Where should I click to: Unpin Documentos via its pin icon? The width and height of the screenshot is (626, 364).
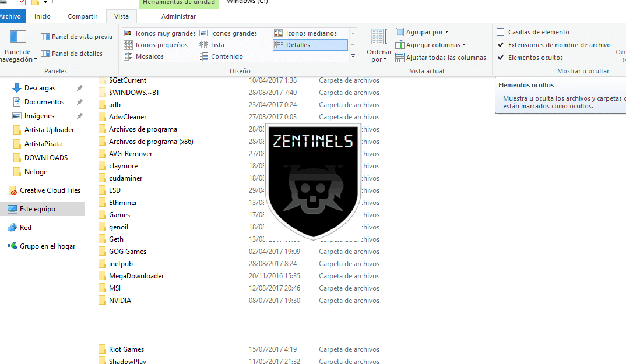pos(79,102)
